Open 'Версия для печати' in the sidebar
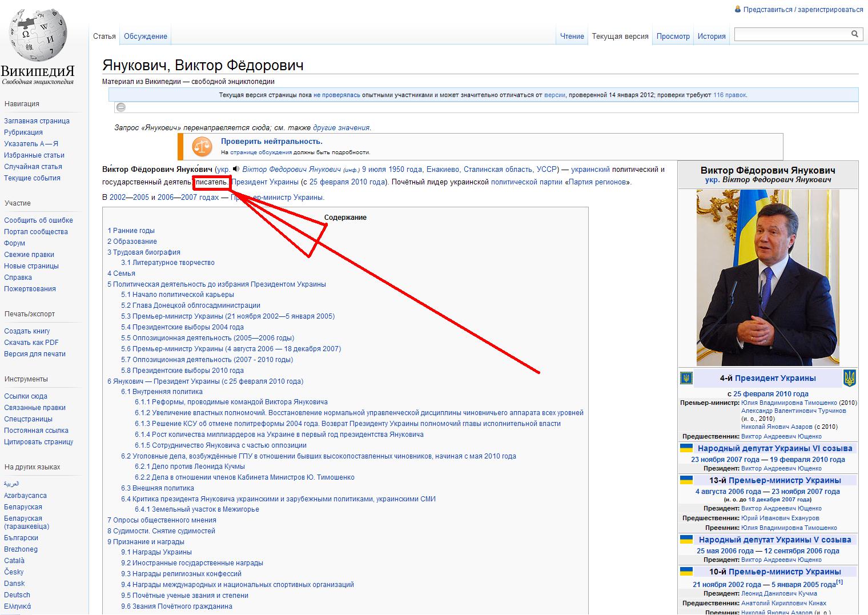Screen dimensions: 868x615 pos(35,354)
